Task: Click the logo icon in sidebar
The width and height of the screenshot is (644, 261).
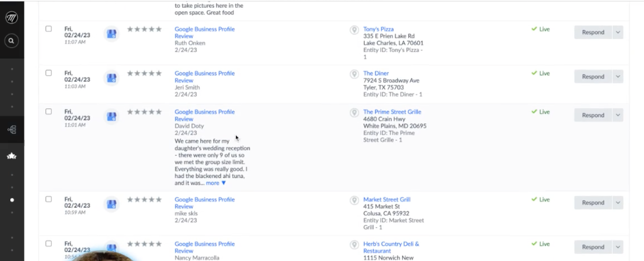Action: pos(11,18)
